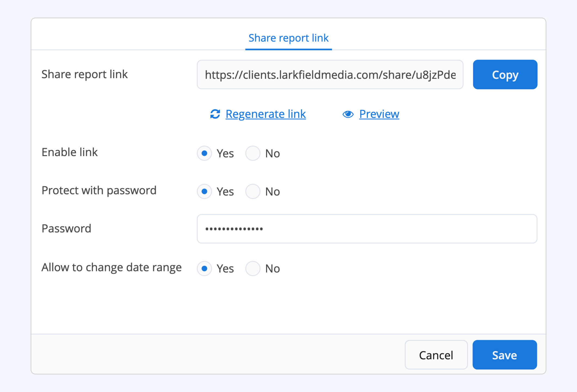The width and height of the screenshot is (577, 392).
Task: Set Allow to change date range to No
Action: coord(253,268)
